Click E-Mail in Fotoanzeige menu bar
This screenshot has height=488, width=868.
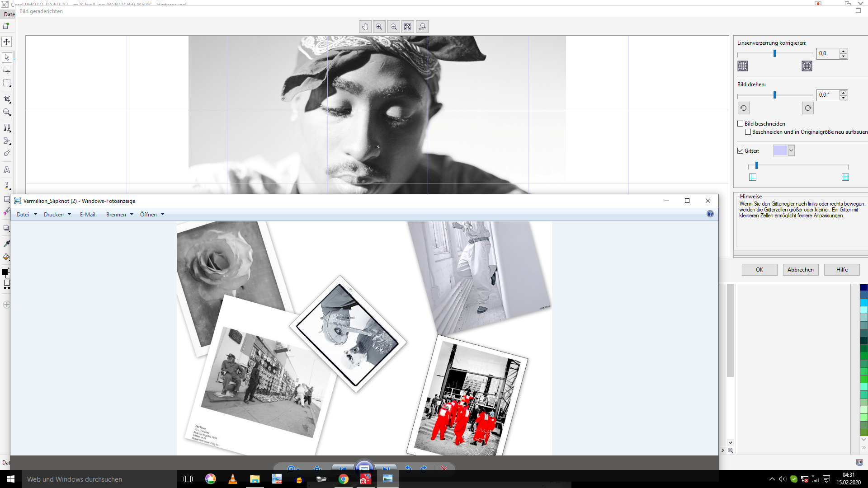coord(88,215)
